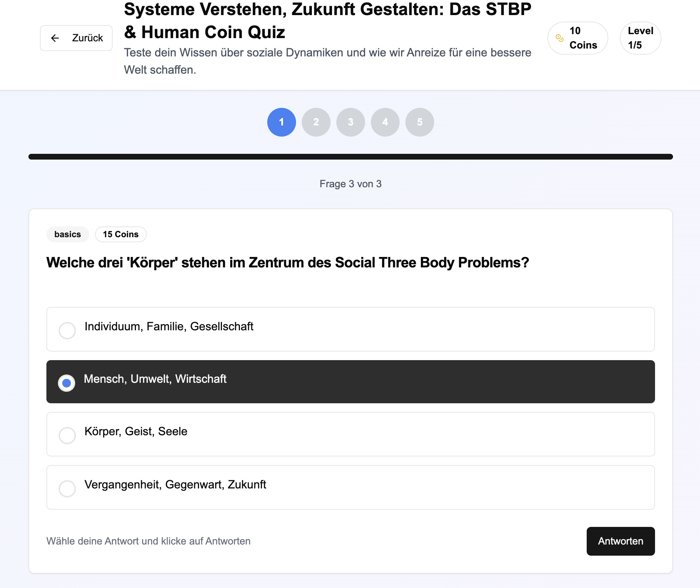Viewport: 700px width, 588px height.
Task: Click answer text 'Vergangenheit, Gegenwart, Zukunft'
Action: click(x=176, y=484)
